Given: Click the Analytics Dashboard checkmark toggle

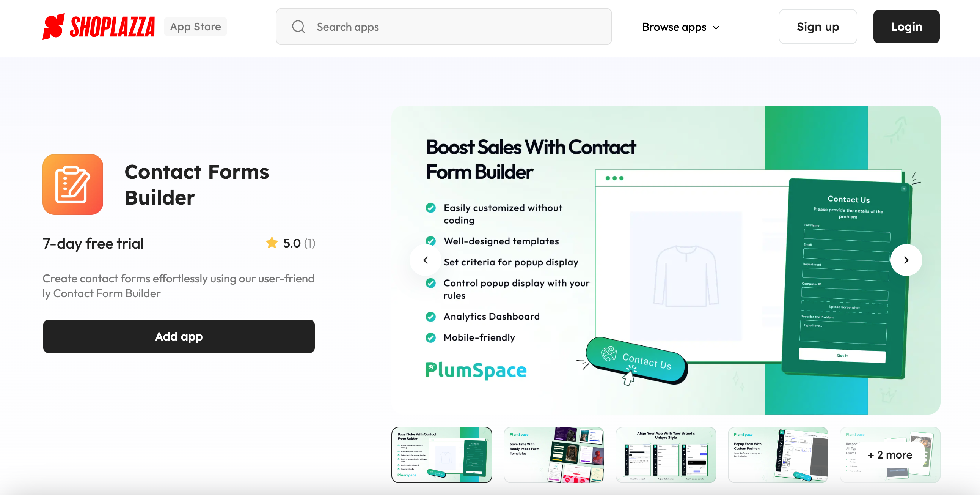Looking at the screenshot, I should coord(431,316).
